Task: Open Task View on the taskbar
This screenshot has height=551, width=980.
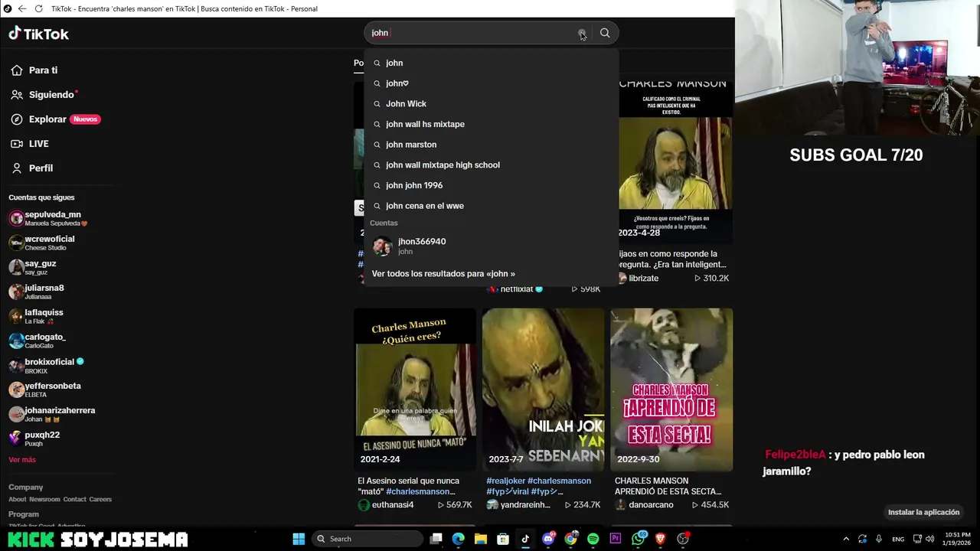Action: click(x=436, y=539)
